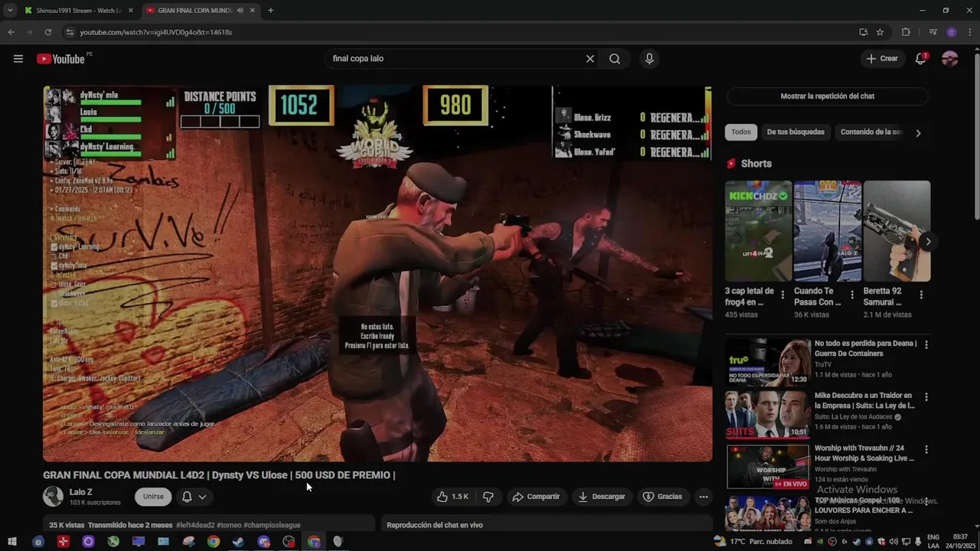980x551 pixels.
Task: Download the video using Descargar
Action: 602,497
